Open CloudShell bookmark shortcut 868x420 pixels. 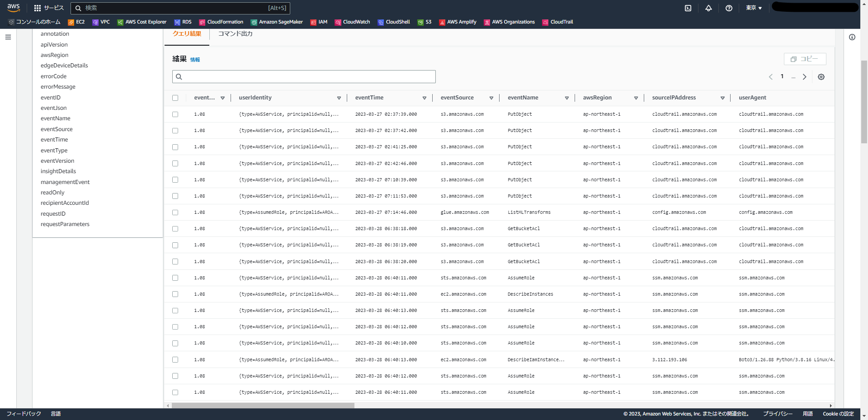(394, 22)
